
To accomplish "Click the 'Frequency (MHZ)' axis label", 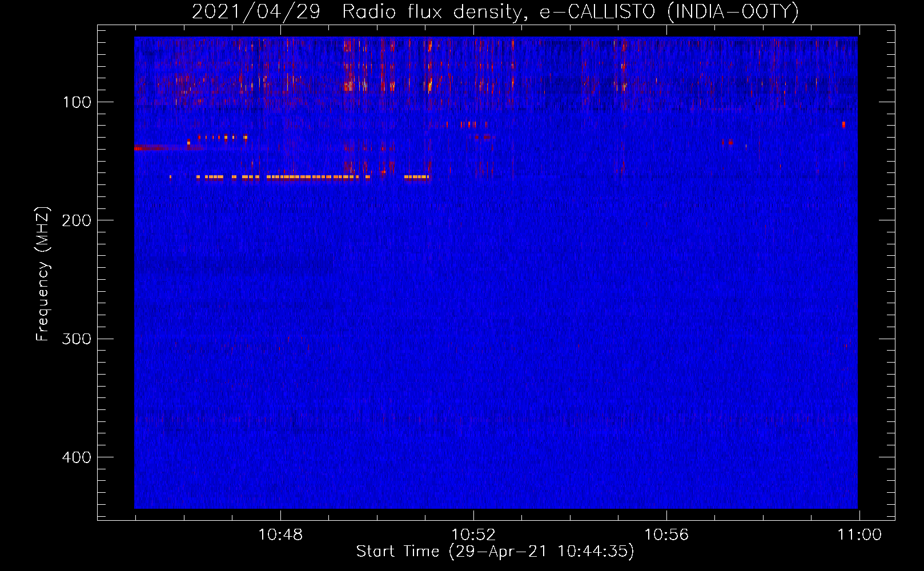I will pos(43,274).
